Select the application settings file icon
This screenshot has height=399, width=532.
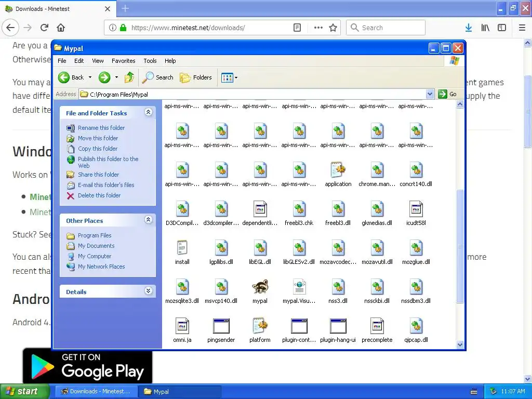(338, 170)
